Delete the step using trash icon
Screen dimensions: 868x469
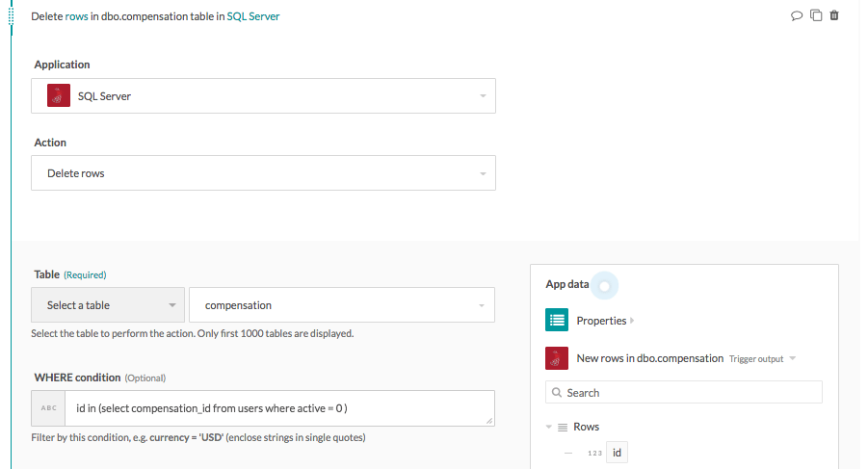[x=834, y=15]
